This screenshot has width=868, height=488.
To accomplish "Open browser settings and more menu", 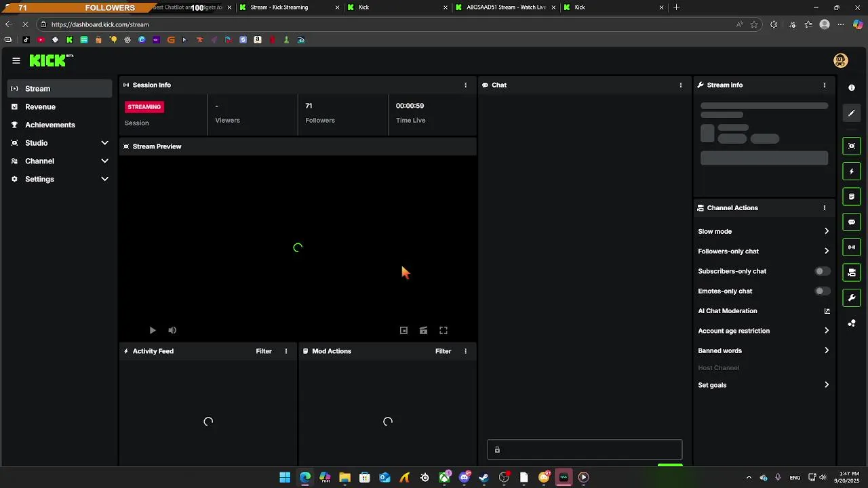I will pyautogui.click(x=841, y=24).
